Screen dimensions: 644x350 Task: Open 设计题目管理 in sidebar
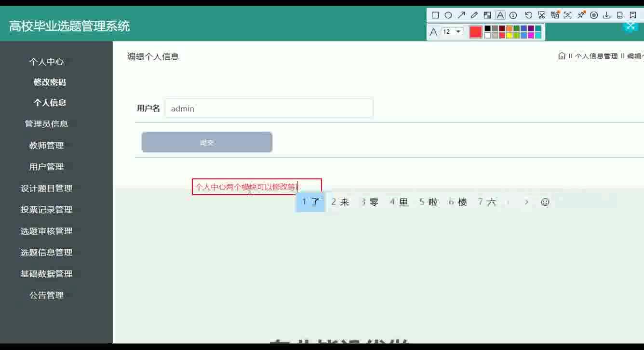tap(46, 188)
